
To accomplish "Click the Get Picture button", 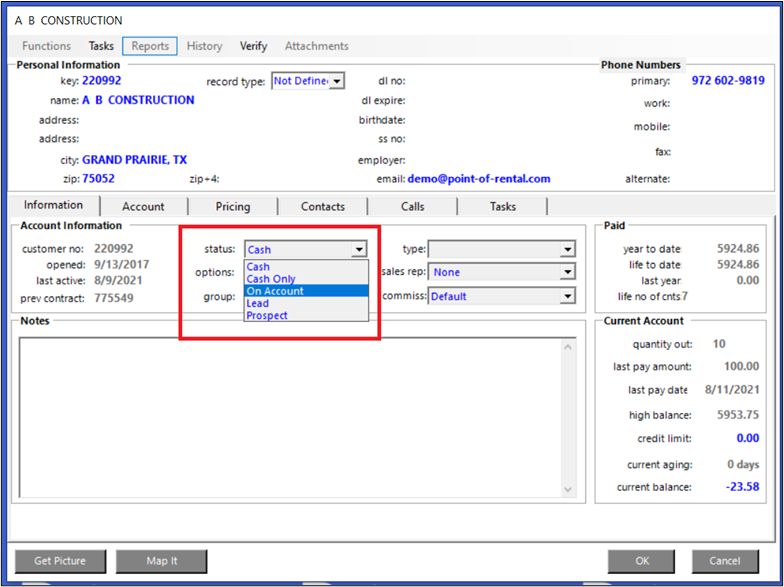I will [60, 561].
